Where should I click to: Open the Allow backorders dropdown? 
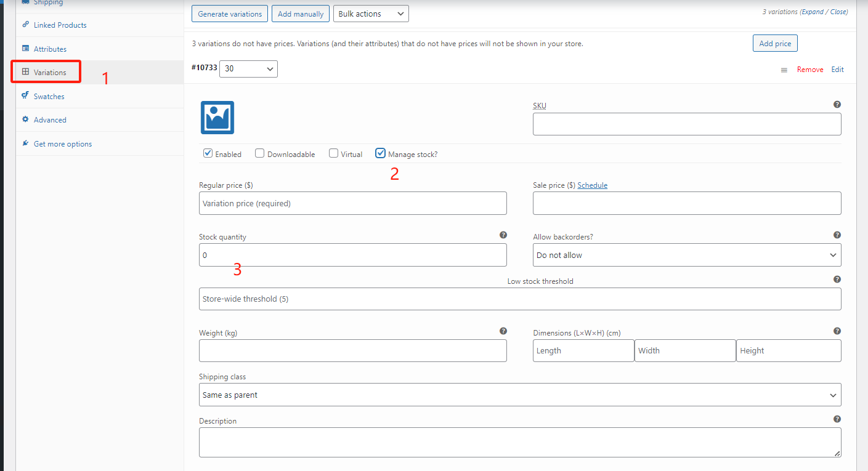686,255
